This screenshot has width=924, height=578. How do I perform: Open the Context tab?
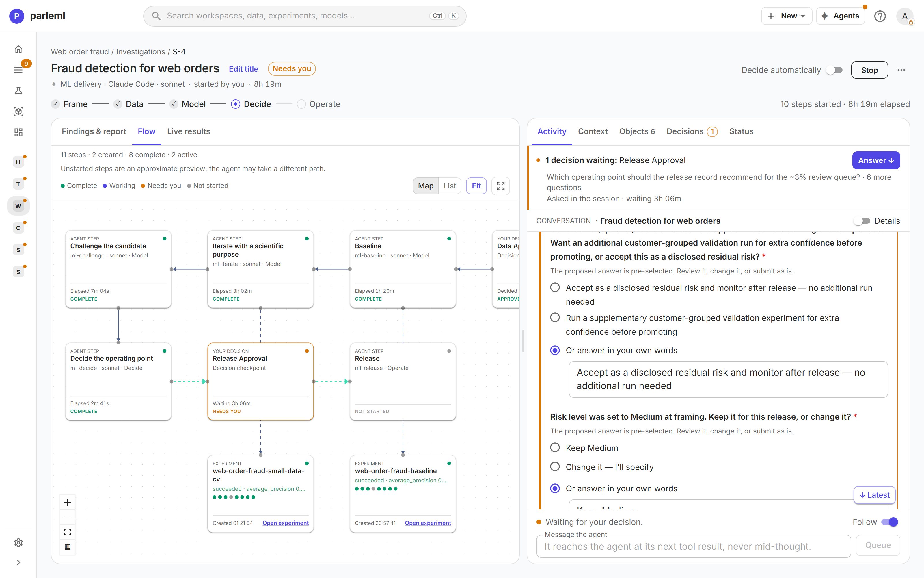(x=593, y=131)
